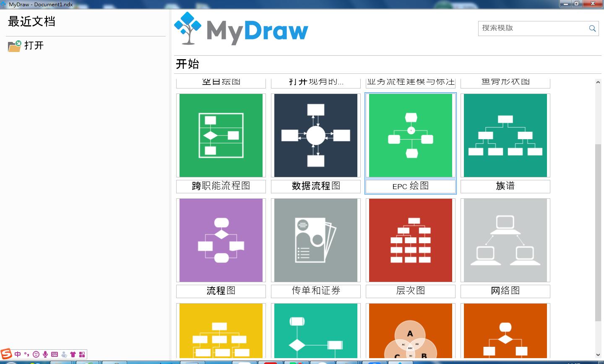Screen dimensions: 604x364
Task: Open an existing file via 打开
Action: (x=26, y=45)
